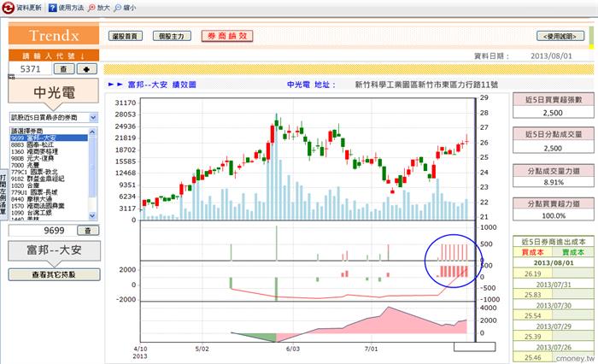This screenshot has width=598, height=364.
Task: Click the 查 button next to 5371
Action: click(x=64, y=69)
